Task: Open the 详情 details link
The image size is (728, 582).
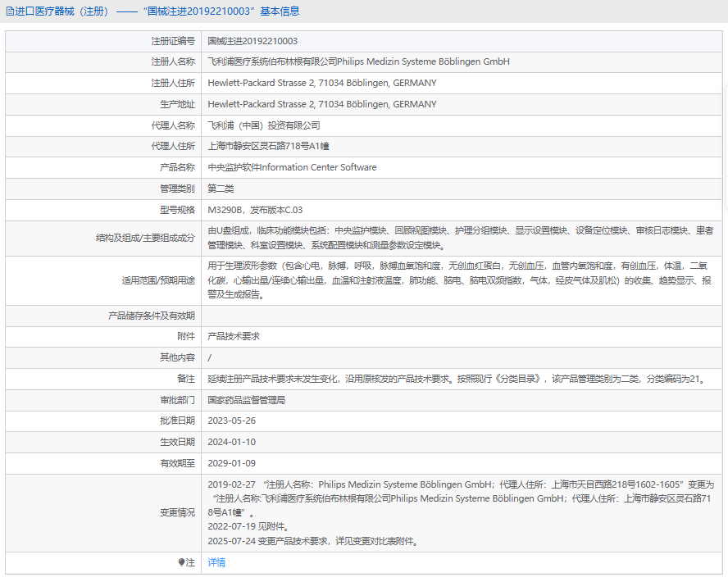Action: point(216,562)
